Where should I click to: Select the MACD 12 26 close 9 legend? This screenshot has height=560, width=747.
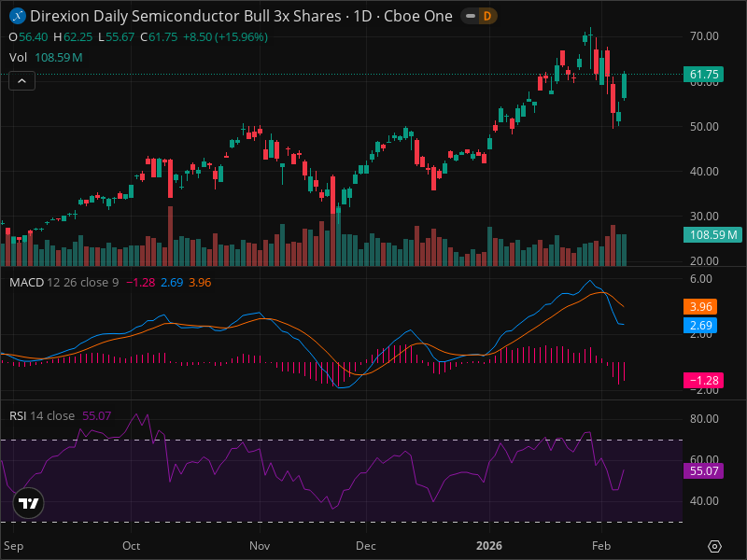63,283
